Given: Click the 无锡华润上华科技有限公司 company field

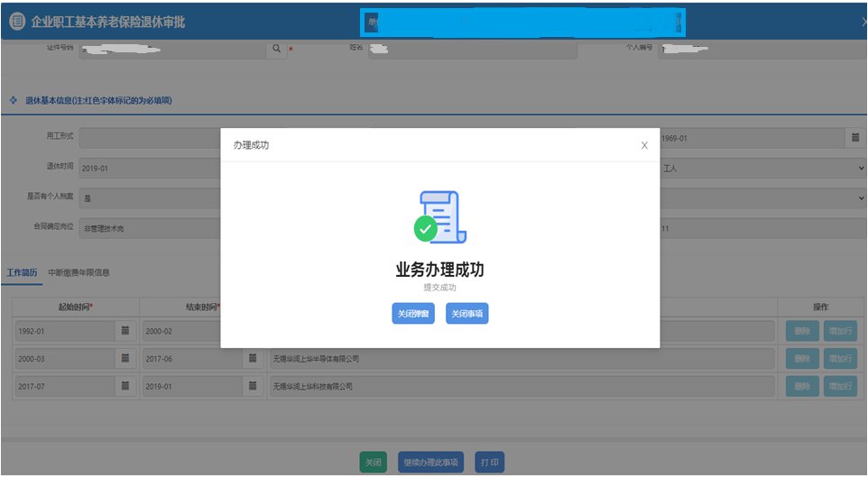Looking at the screenshot, I should [522, 387].
